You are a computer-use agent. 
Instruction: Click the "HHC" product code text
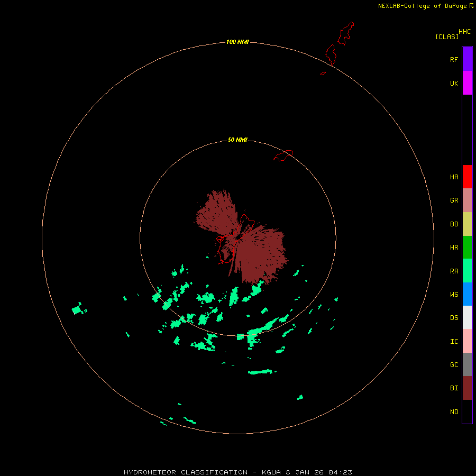coord(464,32)
